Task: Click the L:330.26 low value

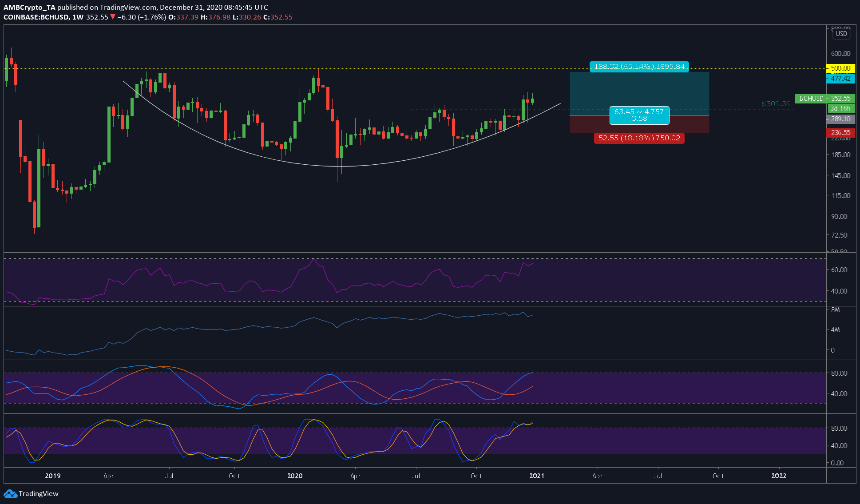Action: (247, 17)
